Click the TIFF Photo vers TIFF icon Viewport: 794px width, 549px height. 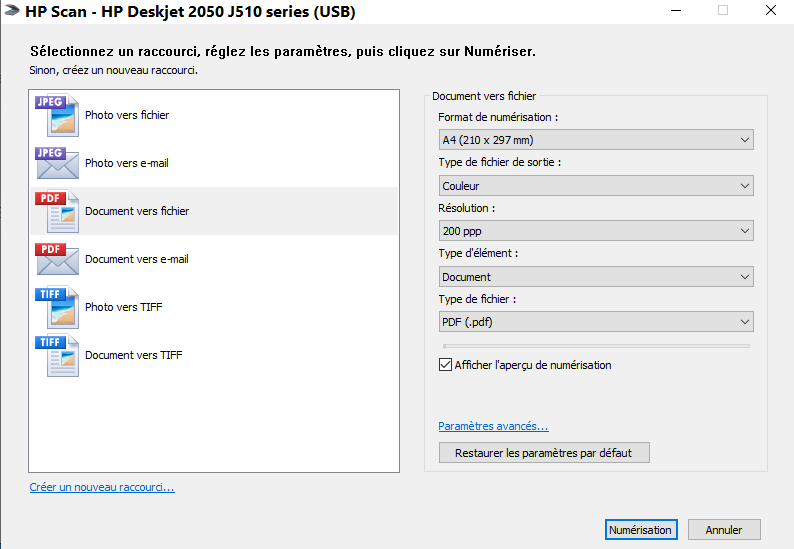57,307
